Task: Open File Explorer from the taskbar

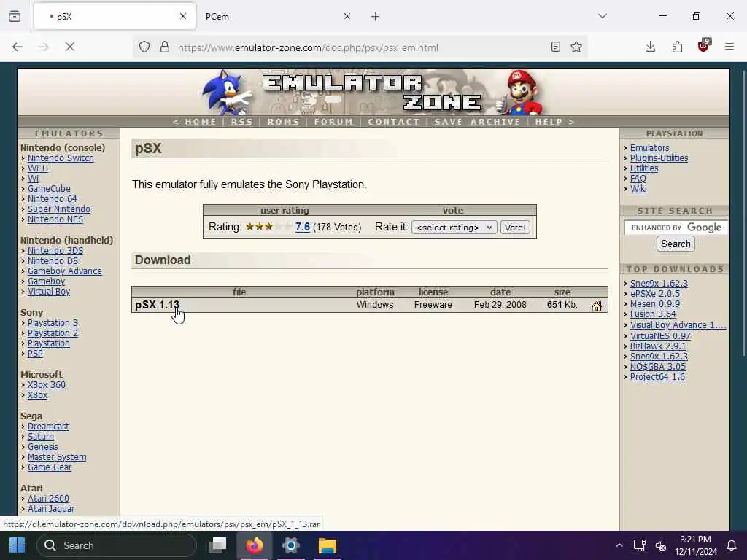Action: 328,545
